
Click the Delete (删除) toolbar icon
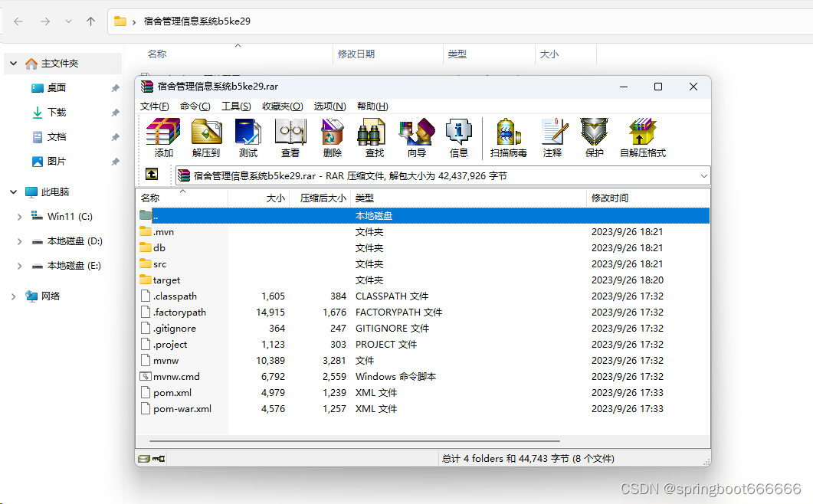click(x=333, y=137)
